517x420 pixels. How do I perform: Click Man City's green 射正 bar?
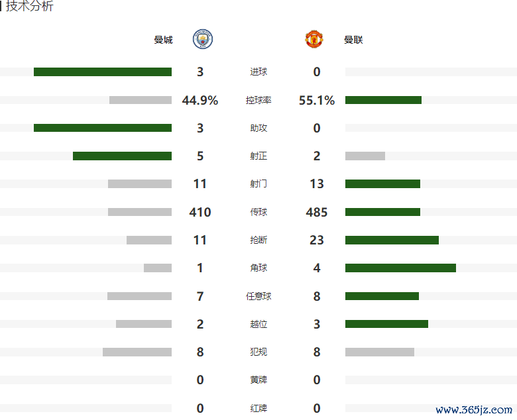(x=122, y=156)
